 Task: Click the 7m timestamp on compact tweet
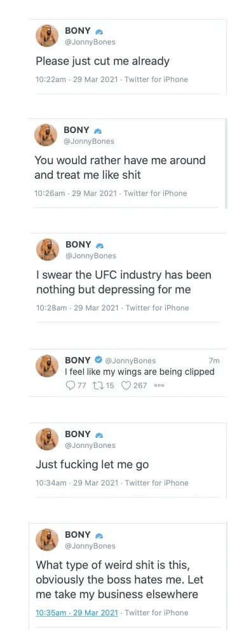coord(214,361)
